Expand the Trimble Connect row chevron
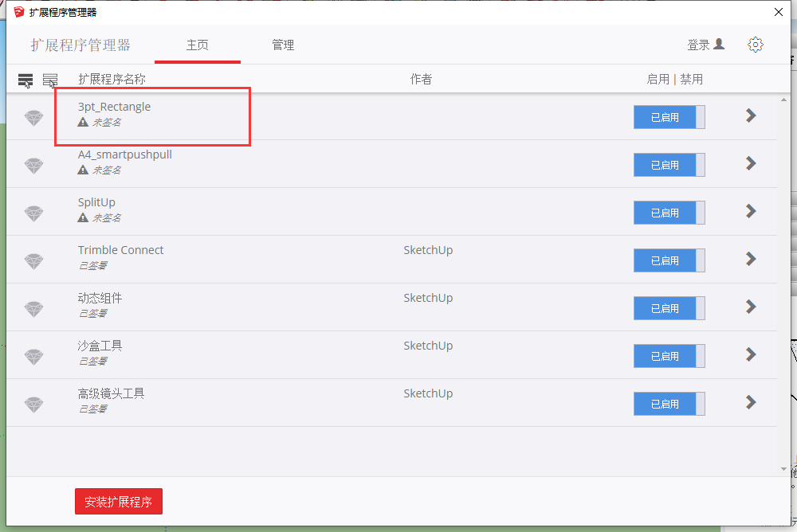 tap(750, 259)
